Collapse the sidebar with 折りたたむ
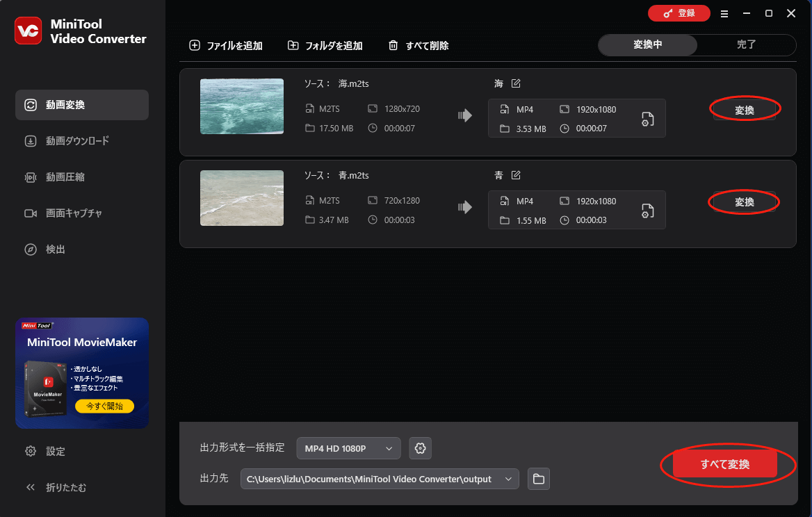 click(56, 488)
